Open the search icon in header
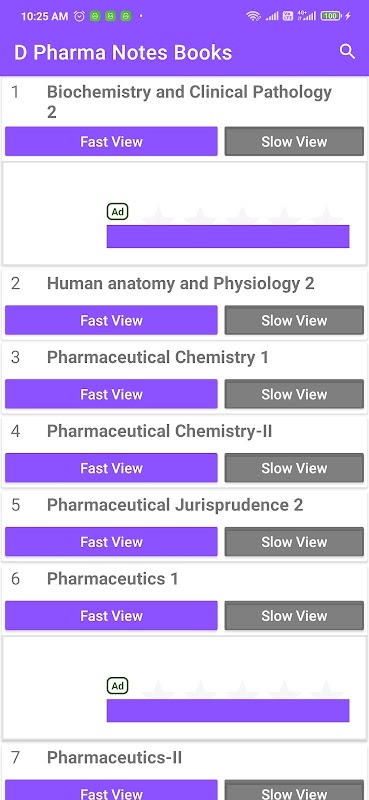Screen dimensions: 369x800 pos(347,52)
